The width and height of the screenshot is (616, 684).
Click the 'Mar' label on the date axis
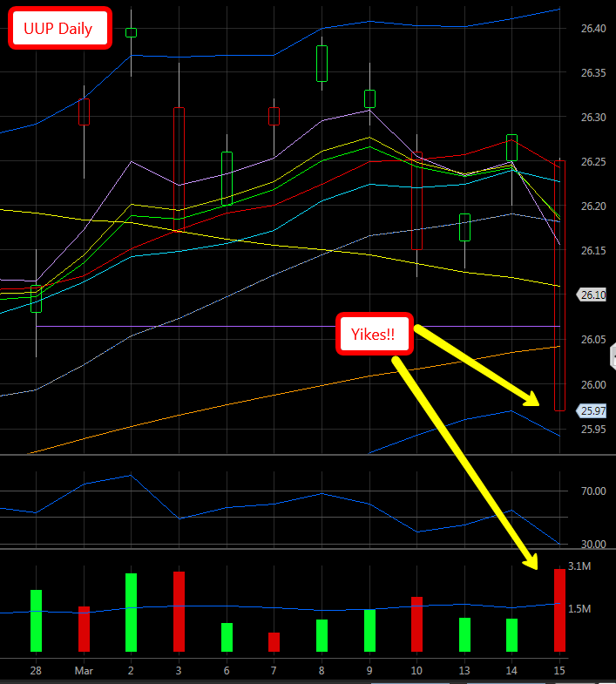coord(84,671)
